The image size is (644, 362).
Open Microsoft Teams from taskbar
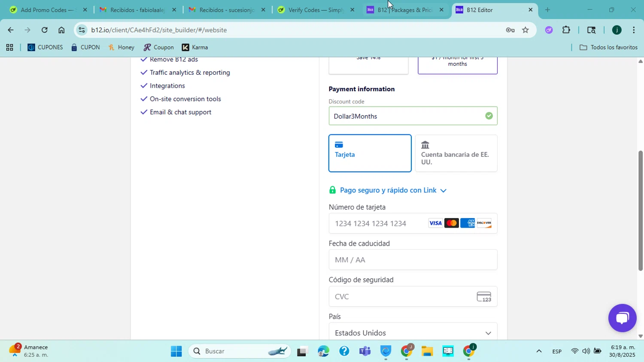[365, 351]
